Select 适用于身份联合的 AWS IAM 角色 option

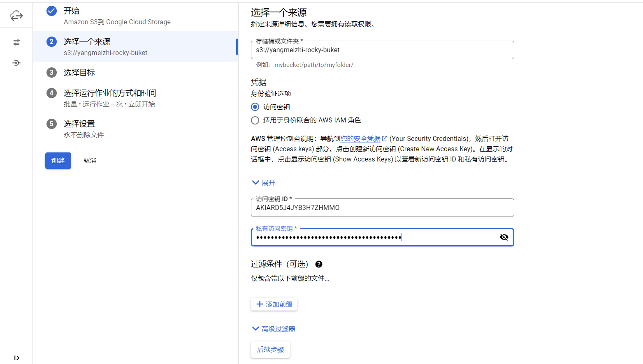(255, 120)
